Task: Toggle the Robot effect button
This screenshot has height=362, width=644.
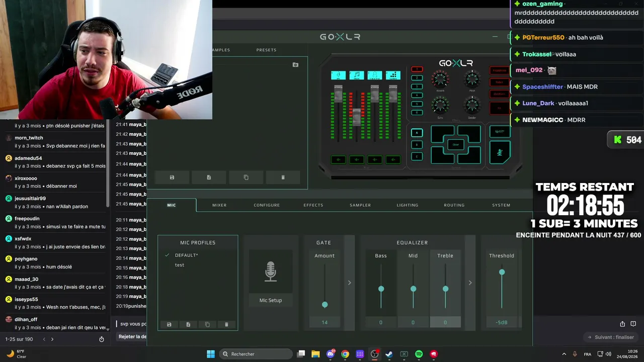Action: pyautogui.click(x=500, y=82)
